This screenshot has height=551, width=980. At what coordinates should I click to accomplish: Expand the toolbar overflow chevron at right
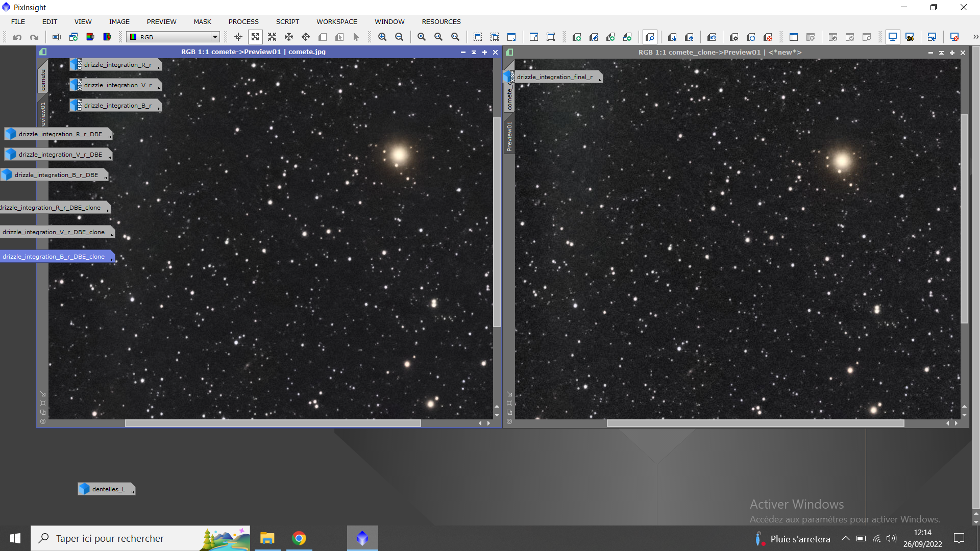975,37
